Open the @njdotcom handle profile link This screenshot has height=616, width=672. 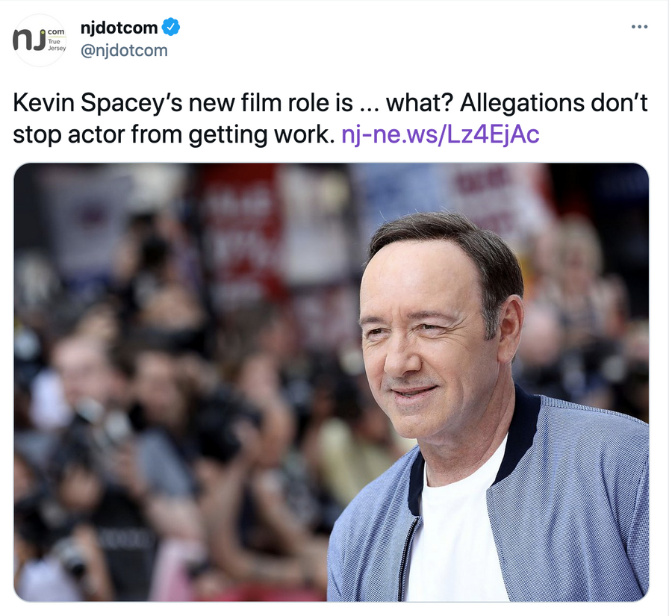click(x=124, y=51)
